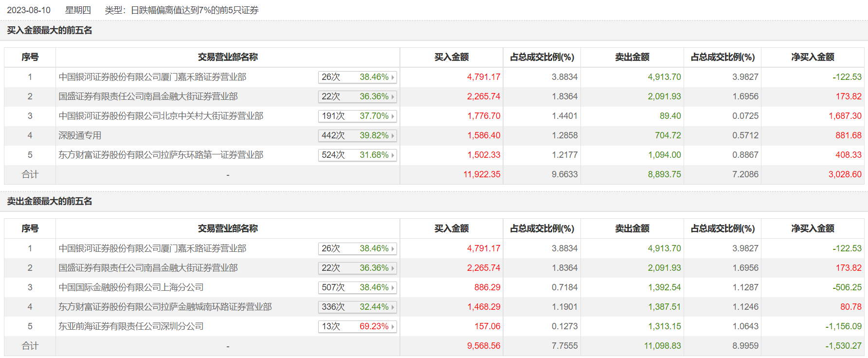Open 深股通专用 seat link
This screenshot has width=868, height=358.
pyautogui.click(x=80, y=135)
